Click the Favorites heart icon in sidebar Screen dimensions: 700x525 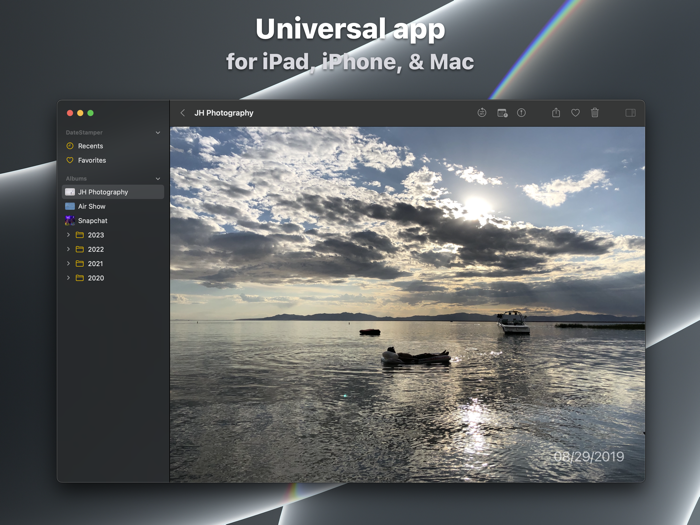[70, 160]
